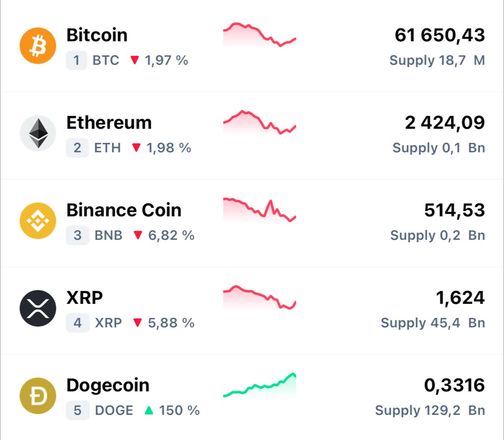View the Bitcoin red sparkline chart

[259, 35]
